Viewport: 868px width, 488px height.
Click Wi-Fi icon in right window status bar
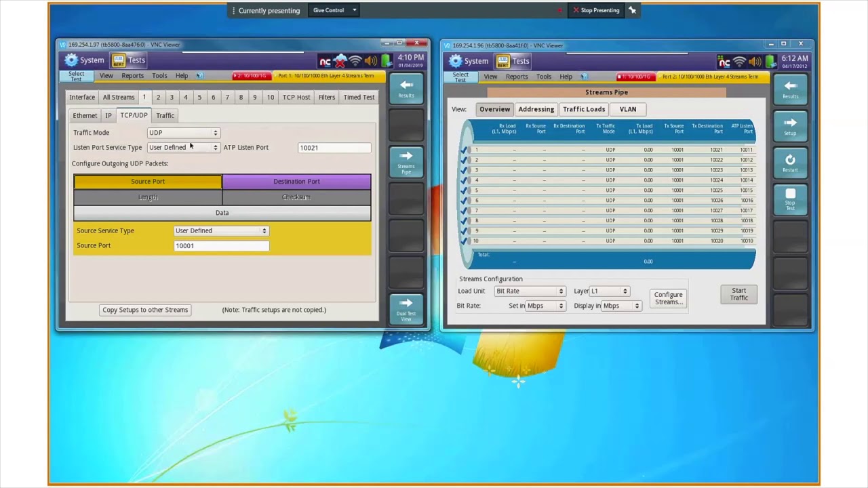pyautogui.click(x=740, y=62)
